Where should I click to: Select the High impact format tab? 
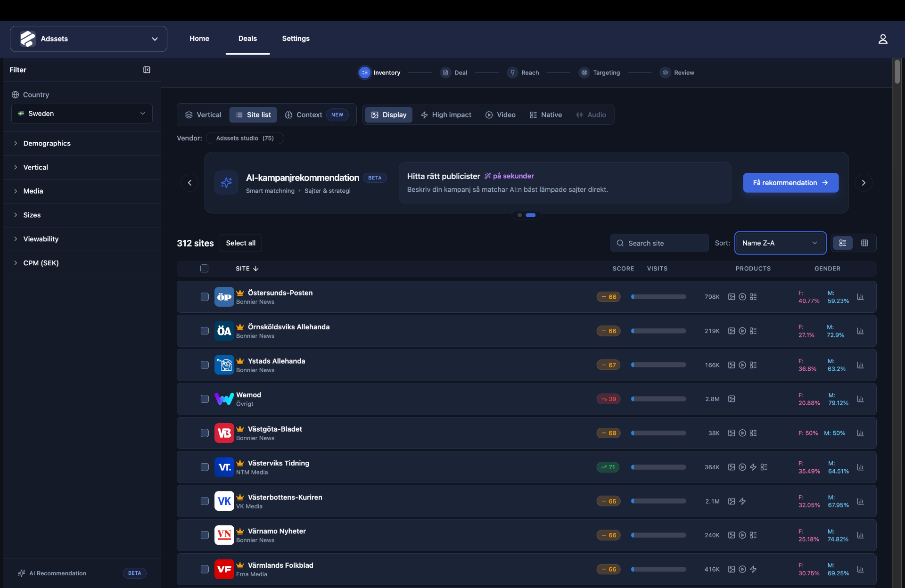point(446,115)
